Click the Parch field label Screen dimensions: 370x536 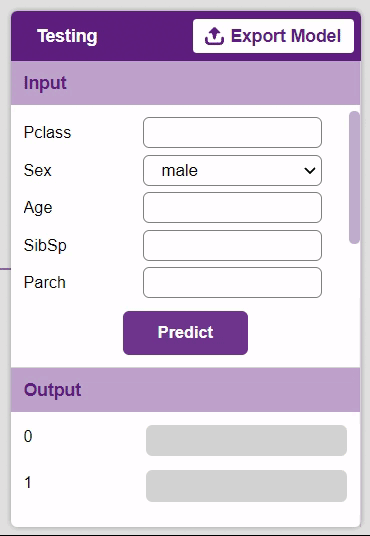tap(44, 282)
